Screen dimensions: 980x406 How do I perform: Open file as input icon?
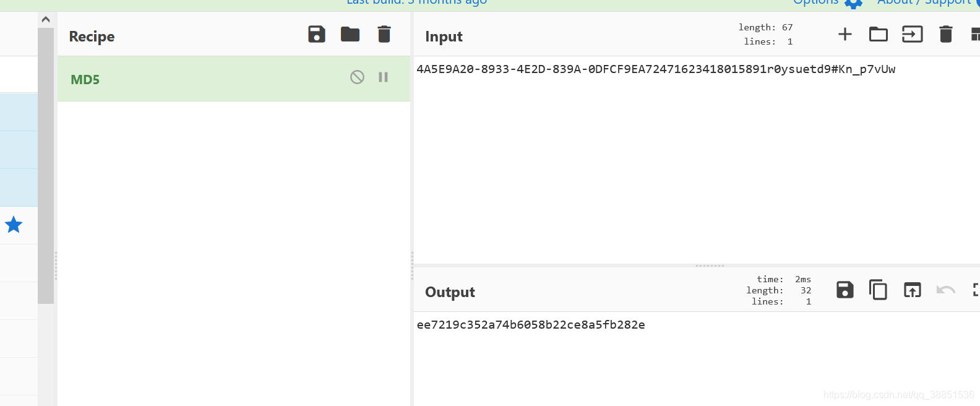click(x=913, y=34)
